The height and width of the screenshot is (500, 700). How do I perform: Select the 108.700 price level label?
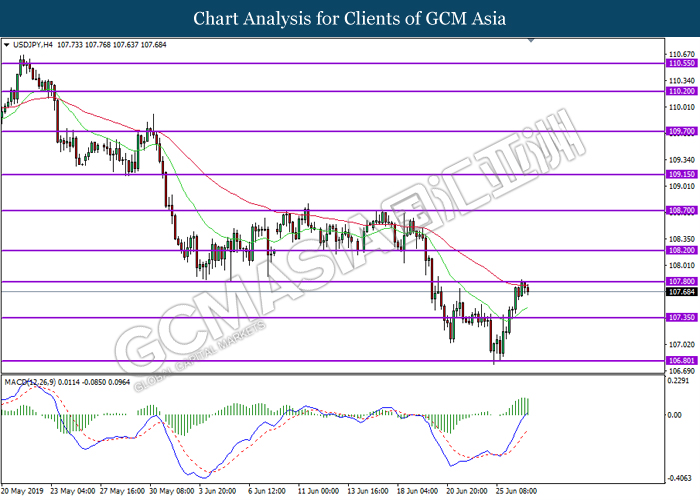(681, 210)
